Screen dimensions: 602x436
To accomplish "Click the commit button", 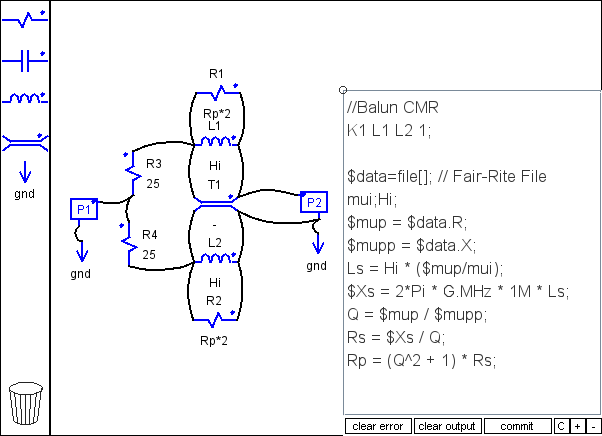I will [x=517, y=426].
